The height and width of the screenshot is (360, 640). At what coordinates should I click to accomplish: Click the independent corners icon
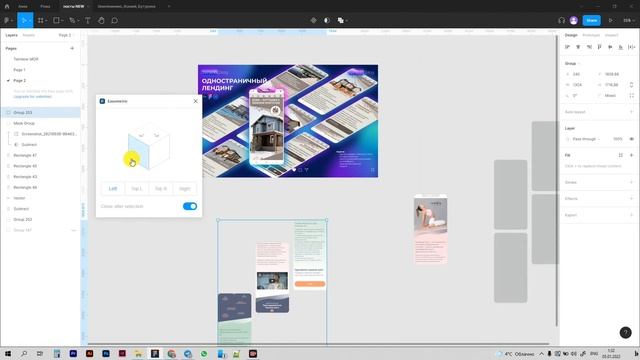tap(631, 96)
